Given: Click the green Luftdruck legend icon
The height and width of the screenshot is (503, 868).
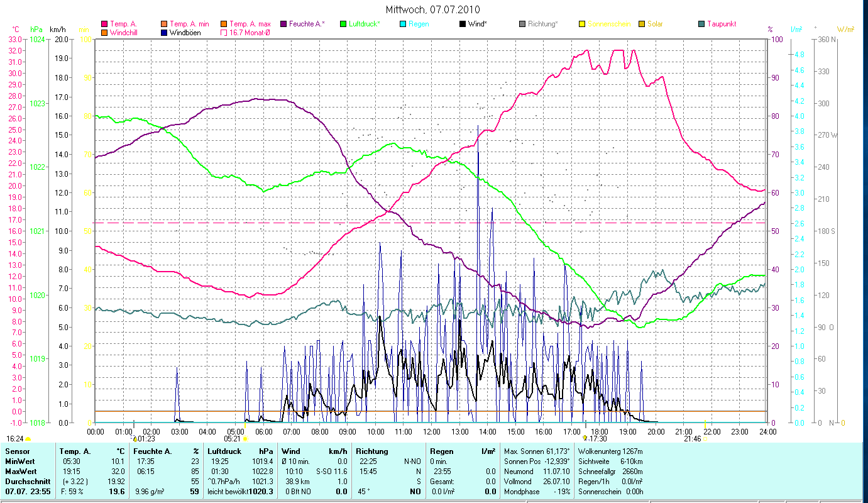Looking at the screenshot, I should point(343,24).
